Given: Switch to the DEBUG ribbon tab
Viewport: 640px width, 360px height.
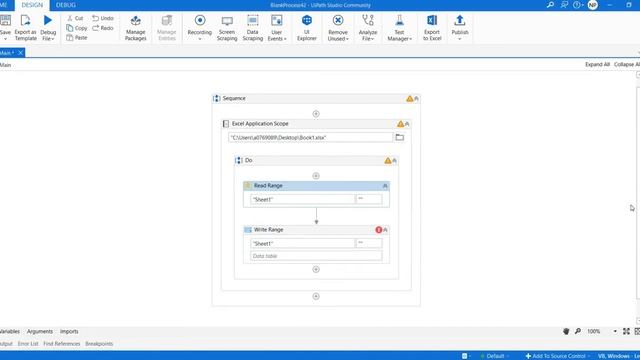Looking at the screenshot, I should tap(66, 5).
